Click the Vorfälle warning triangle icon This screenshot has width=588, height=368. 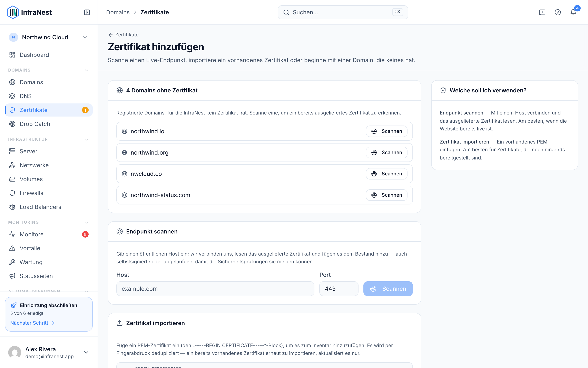tap(12, 248)
